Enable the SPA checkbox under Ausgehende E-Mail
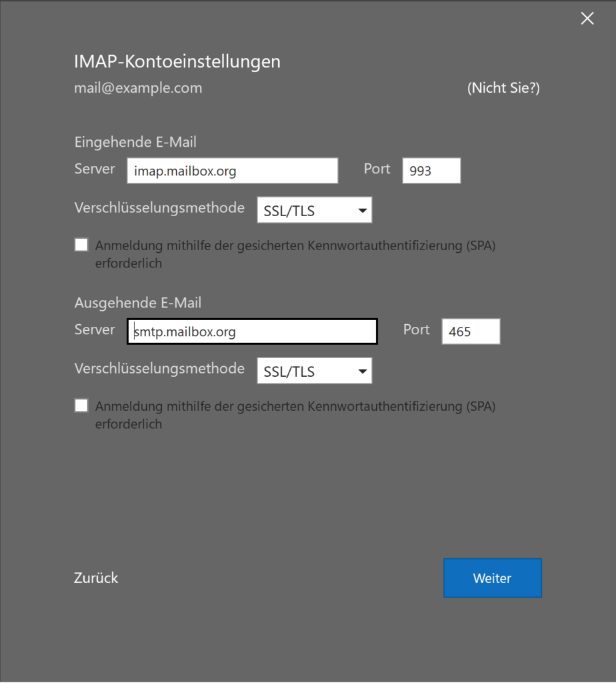The width and height of the screenshot is (616, 683). 81,406
